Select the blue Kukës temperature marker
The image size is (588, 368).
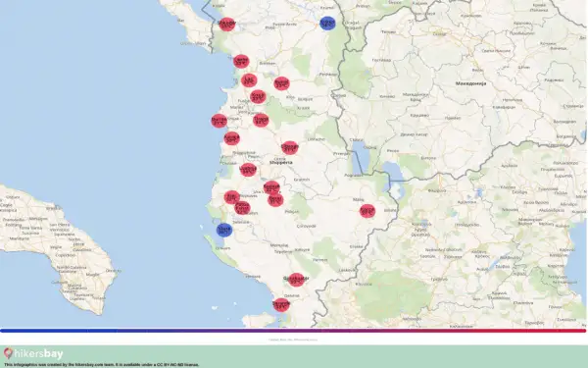[327, 24]
